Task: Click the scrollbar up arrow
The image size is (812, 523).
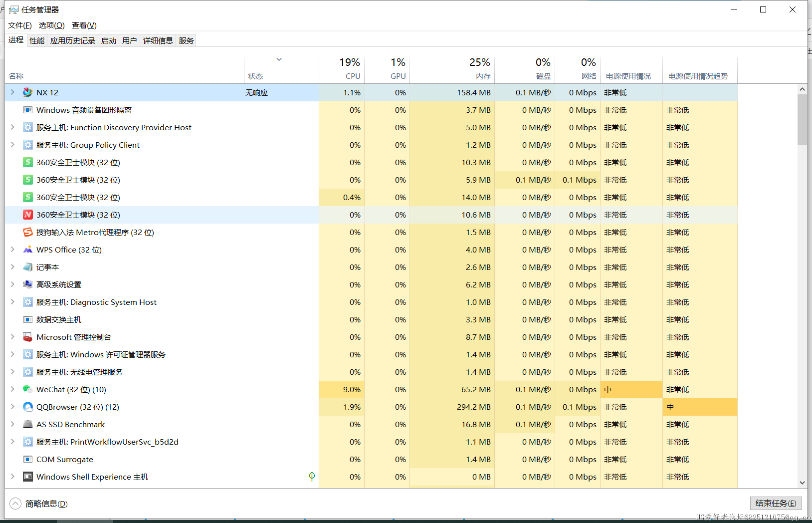Action: coord(802,89)
